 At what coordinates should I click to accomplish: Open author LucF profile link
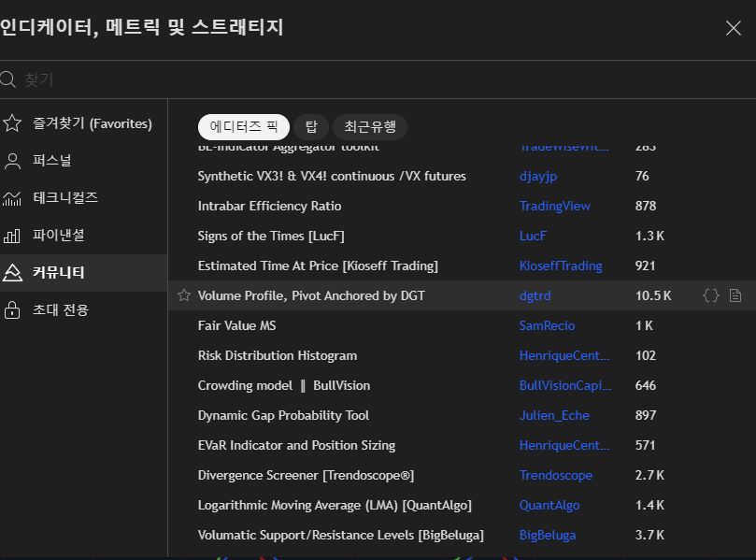click(x=533, y=236)
